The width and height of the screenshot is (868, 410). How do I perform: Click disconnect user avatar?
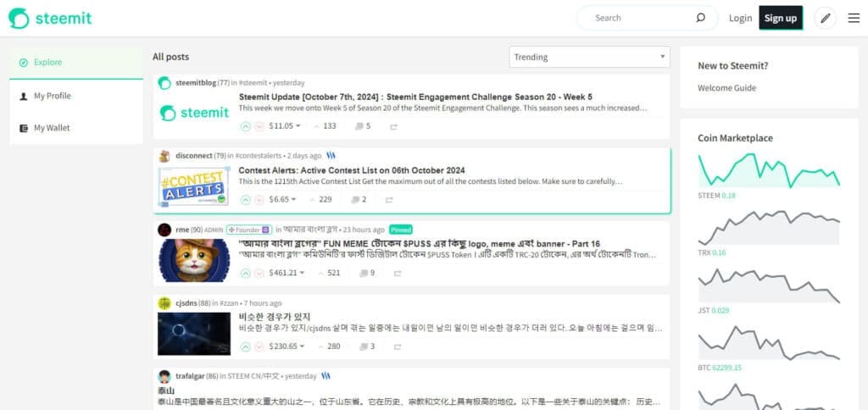click(164, 156)
